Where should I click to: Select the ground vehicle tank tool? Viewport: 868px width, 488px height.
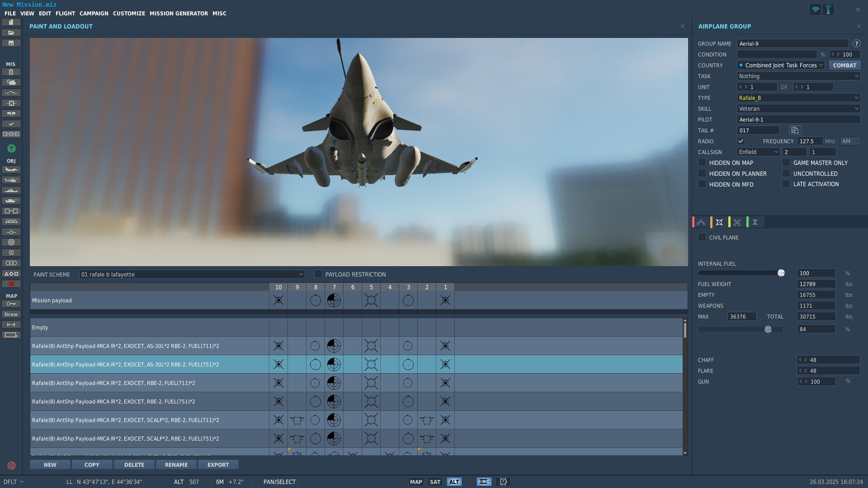11,201
